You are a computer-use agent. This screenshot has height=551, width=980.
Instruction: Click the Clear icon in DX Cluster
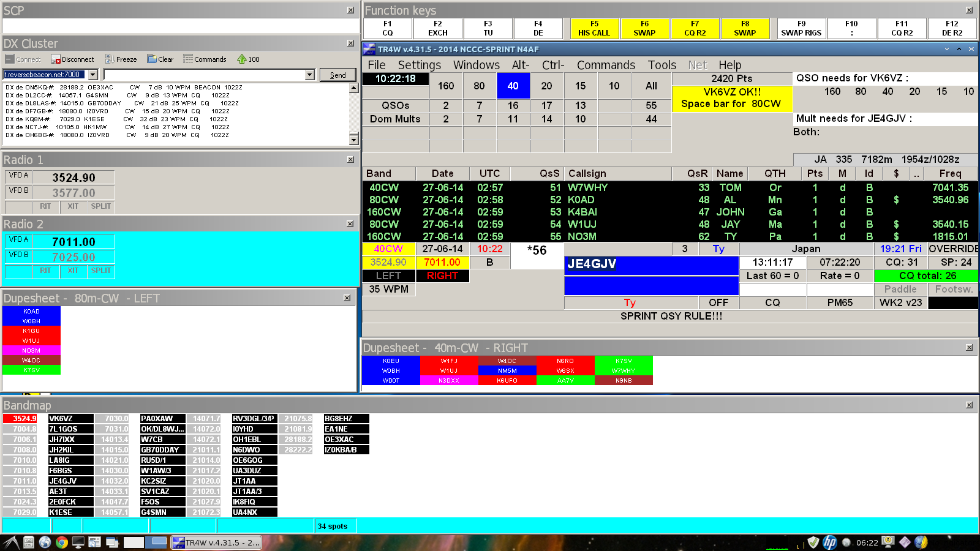coord(152,59)
